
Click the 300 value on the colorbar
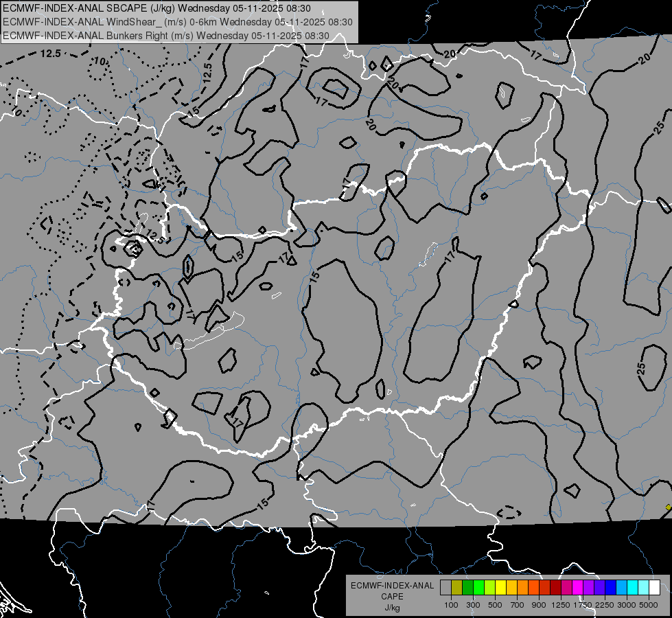473,605
